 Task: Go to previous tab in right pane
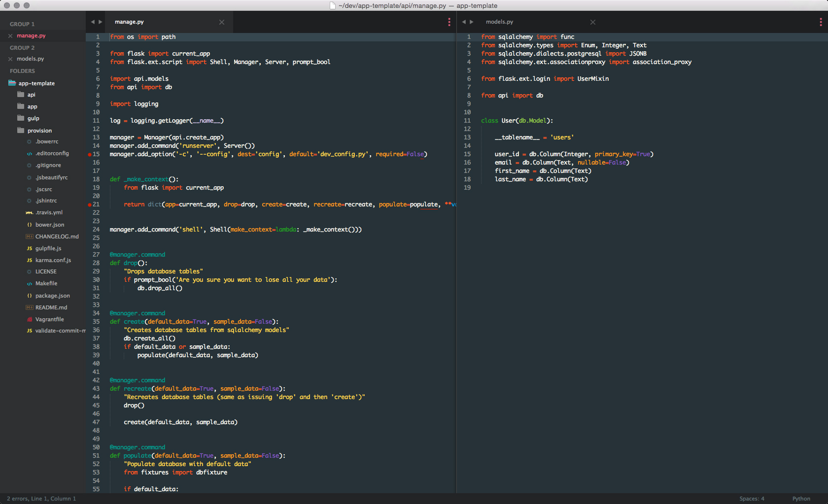click(x=464, y=22)
